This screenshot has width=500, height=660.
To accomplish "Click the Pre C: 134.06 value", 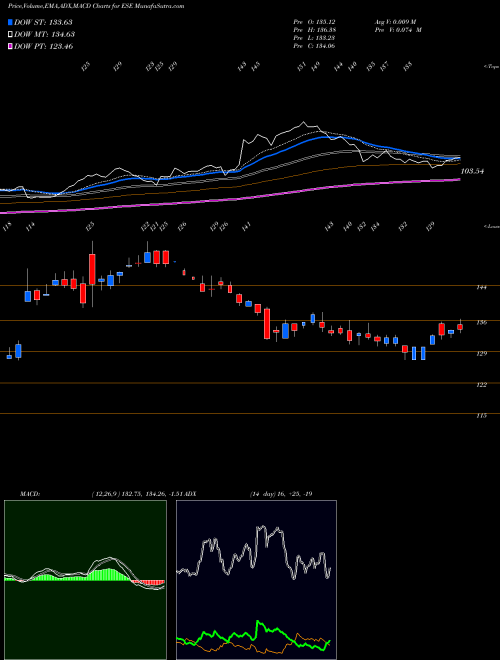I will pyautogui.click(x=314, y=46).
